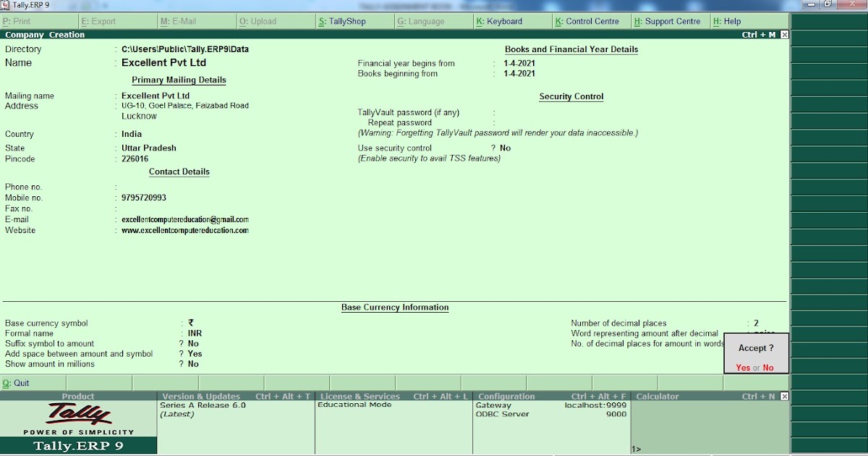The width and height of the screenshot is (868, 456).
Task: Toggle the Suffix symbol to amount option
Action: (192, 343)
